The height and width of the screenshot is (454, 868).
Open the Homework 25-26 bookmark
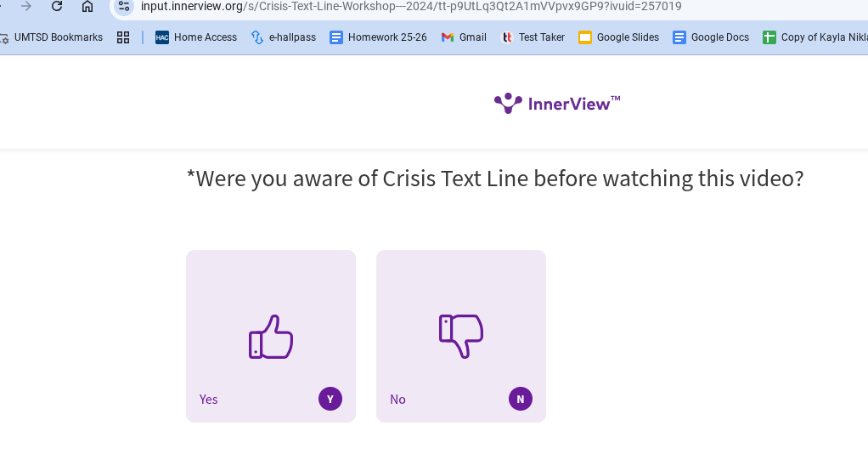[x=378, y=37]
